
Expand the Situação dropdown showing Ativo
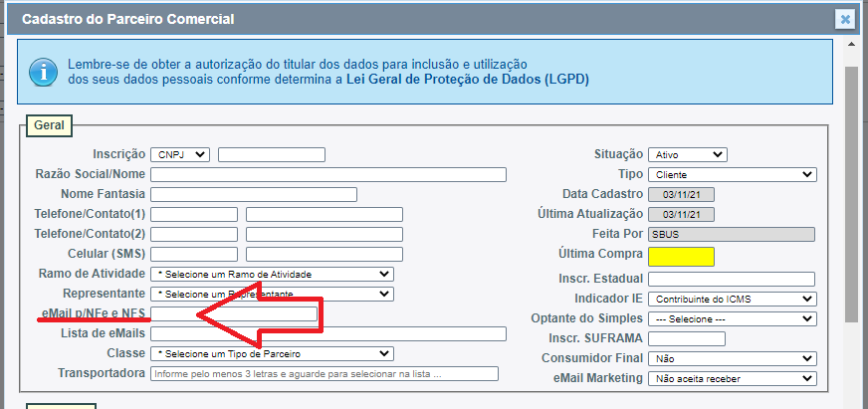click(x=687, y=154)
